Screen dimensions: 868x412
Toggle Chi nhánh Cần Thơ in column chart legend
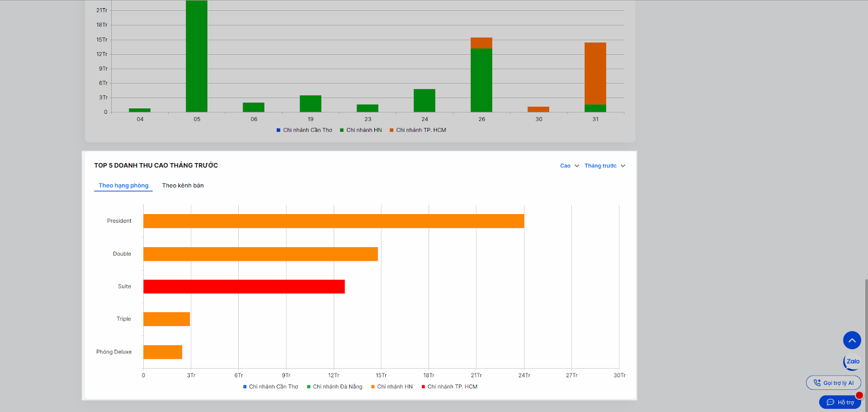[304, 130]
